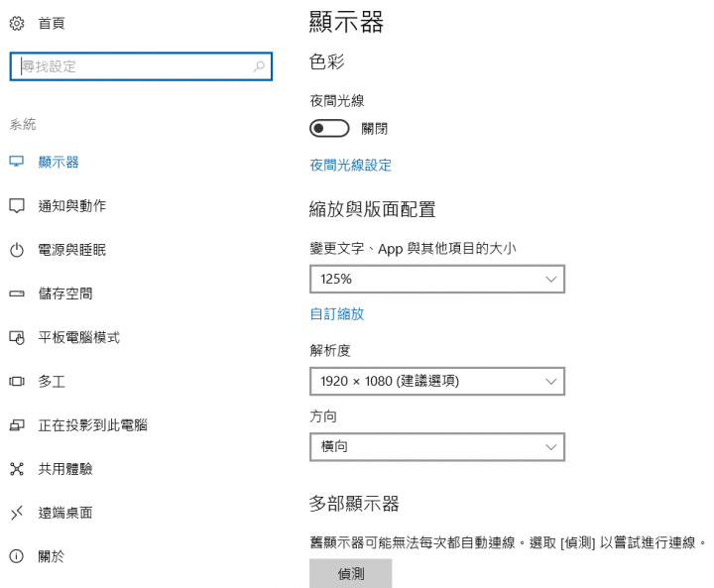Select 顯示器 in the sidebar
Screen dimensions: 714x588
click(x=59, y=162)
